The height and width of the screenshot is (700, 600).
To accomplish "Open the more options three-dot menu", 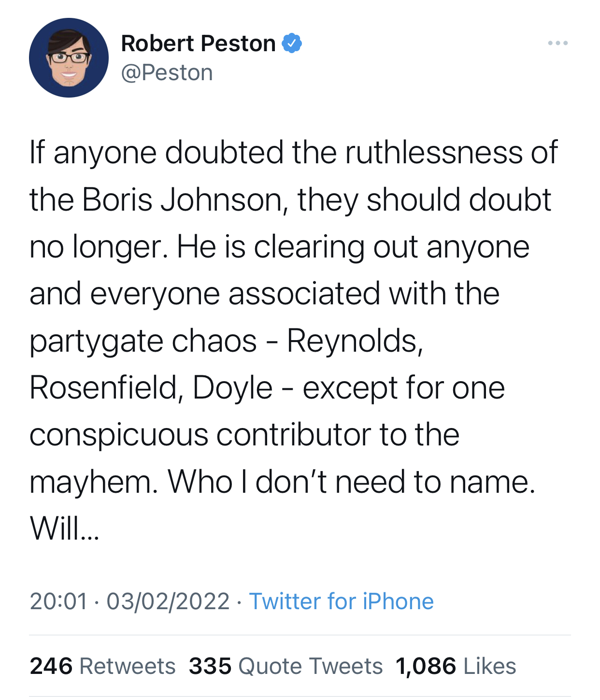I will tap(557, 43).
